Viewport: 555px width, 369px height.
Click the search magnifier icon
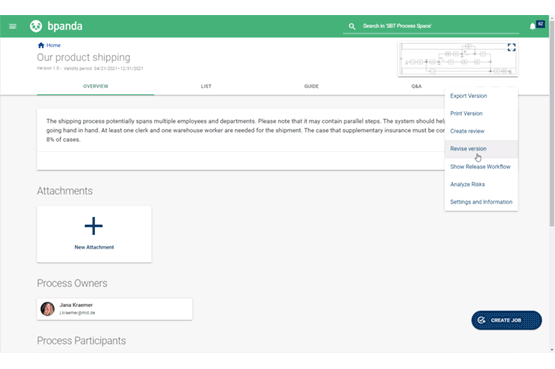(x=352, y=26)
